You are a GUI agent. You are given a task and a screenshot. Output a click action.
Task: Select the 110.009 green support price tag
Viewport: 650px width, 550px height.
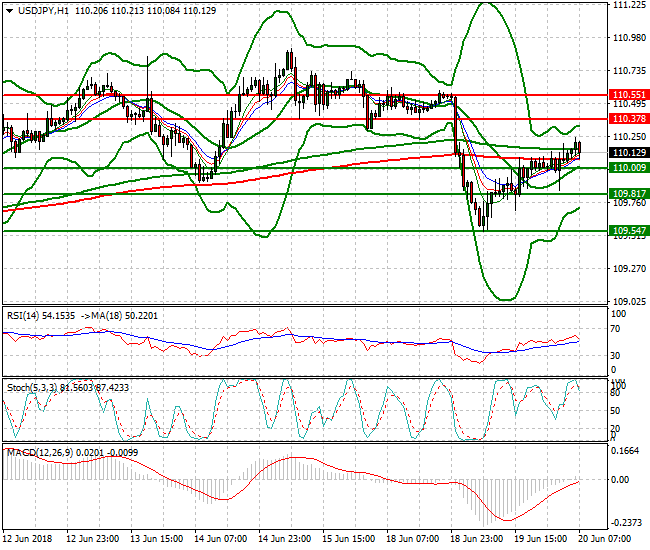pos(628,168)
